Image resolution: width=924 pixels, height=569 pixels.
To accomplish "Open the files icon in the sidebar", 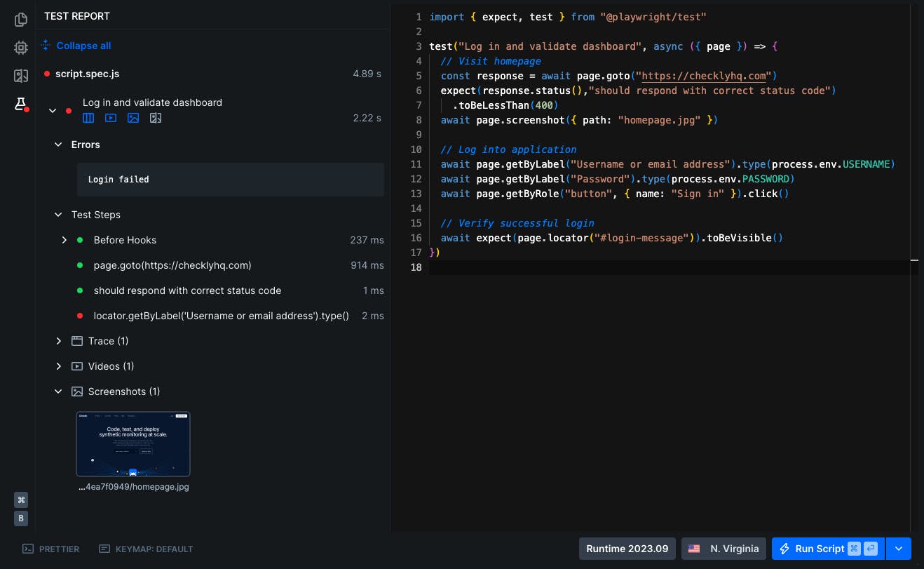I will pyautogui.click(x=21, y=20).
